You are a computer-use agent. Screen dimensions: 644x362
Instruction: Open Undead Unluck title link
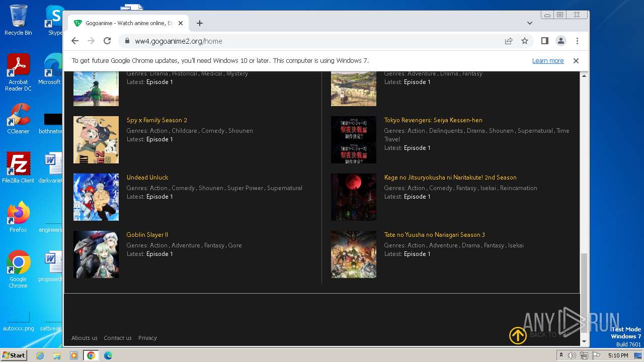[x=147, y=177]
